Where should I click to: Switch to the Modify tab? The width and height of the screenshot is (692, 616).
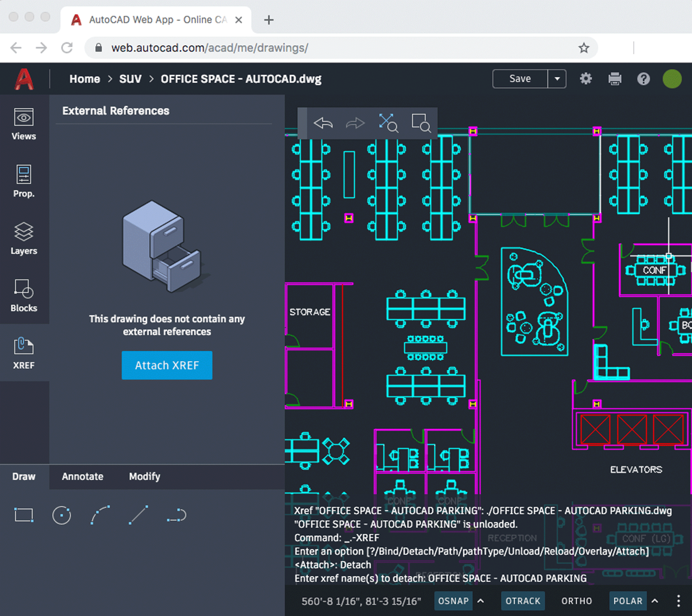[145, 476]
